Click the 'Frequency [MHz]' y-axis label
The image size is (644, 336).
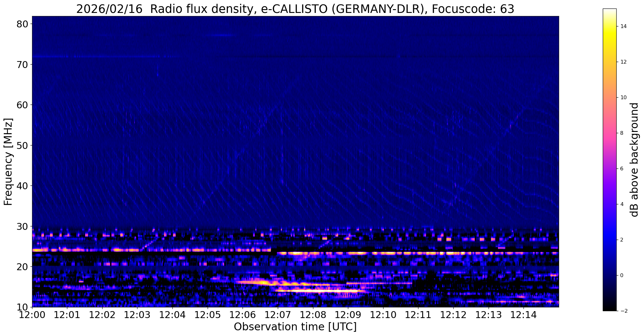point(8,162)
